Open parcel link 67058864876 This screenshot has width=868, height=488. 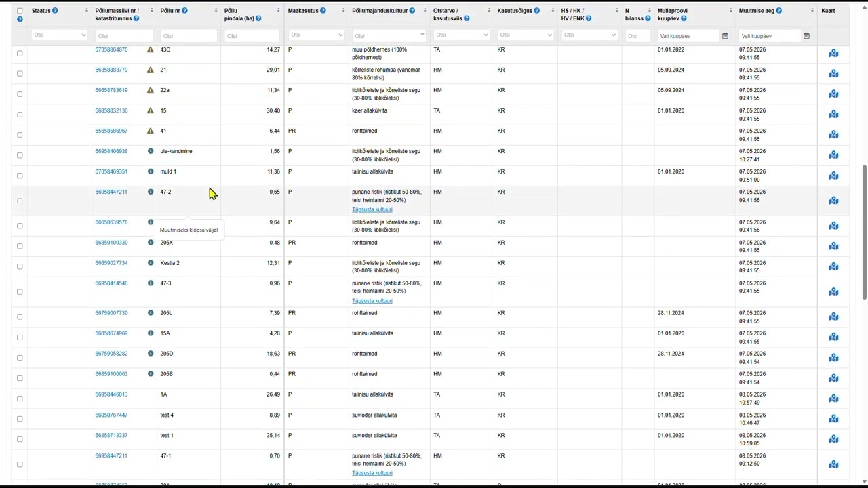pos(111,49)
